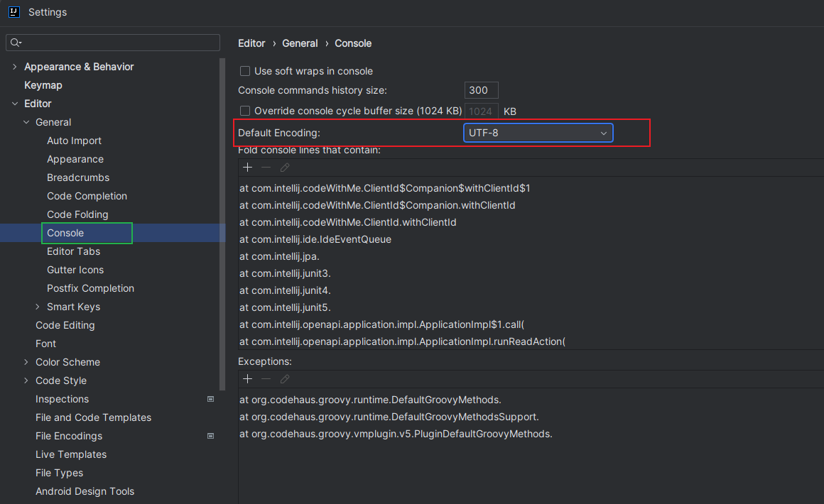Click the project-level icon beside Inspections
This screenshot has height=504, width=824.
(x=210, y=399)
